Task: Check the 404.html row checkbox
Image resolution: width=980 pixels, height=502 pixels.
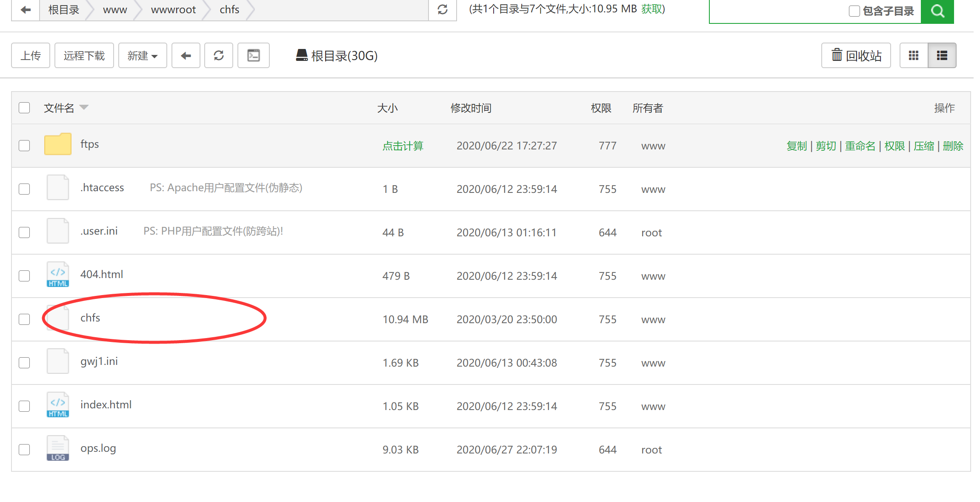Action: tap(24, 276)
